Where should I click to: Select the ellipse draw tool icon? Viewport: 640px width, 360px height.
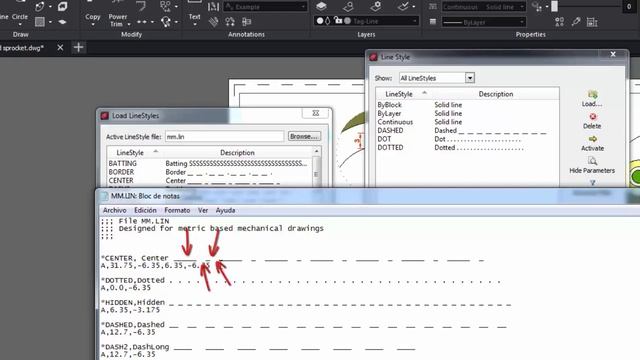[x=40, y=7]
